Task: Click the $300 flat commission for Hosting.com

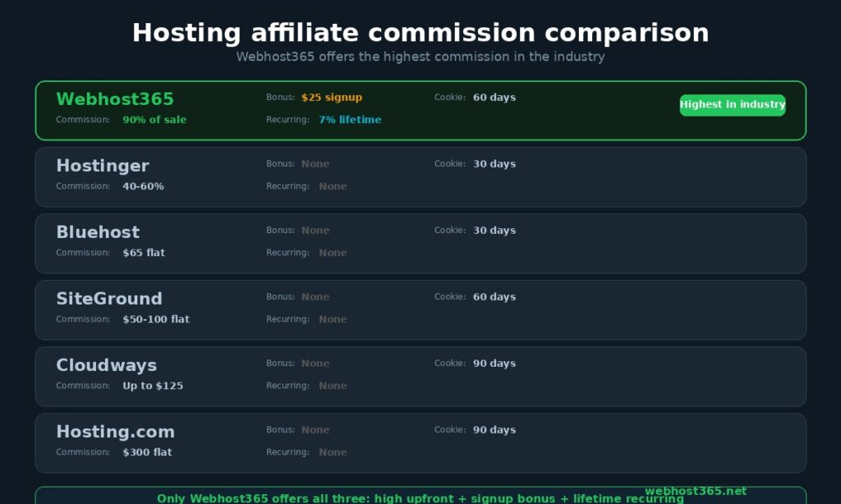Action: [x=147, y=451]
